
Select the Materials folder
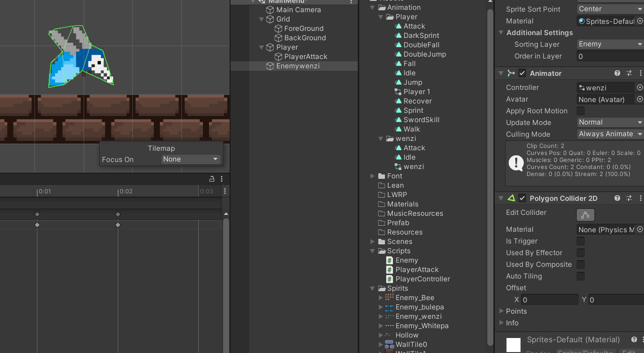click(398, 204)
